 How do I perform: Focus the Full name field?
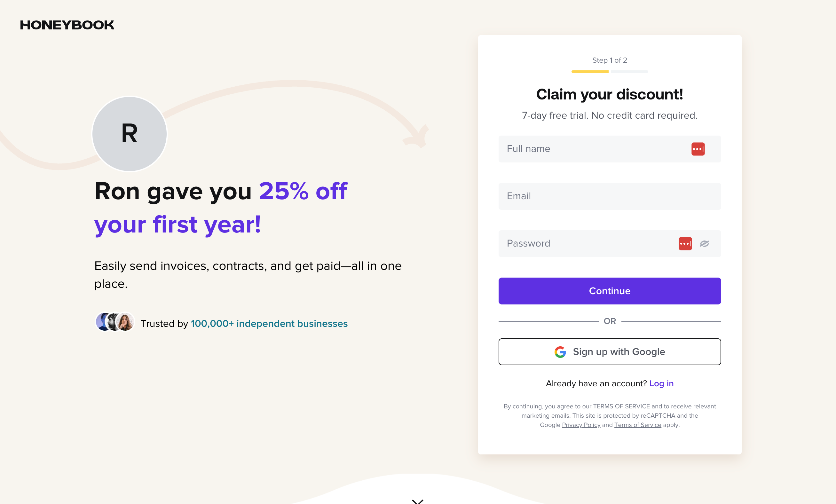click(594, 149)
